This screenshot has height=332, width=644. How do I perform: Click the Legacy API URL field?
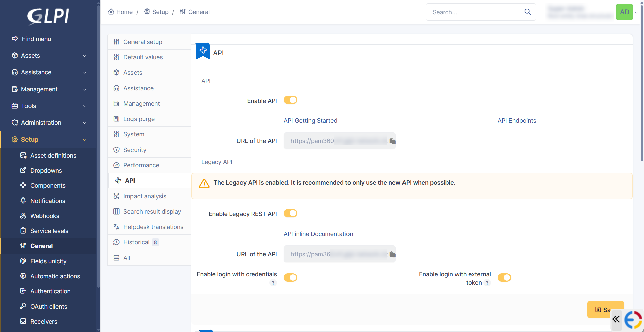[339, 254]
